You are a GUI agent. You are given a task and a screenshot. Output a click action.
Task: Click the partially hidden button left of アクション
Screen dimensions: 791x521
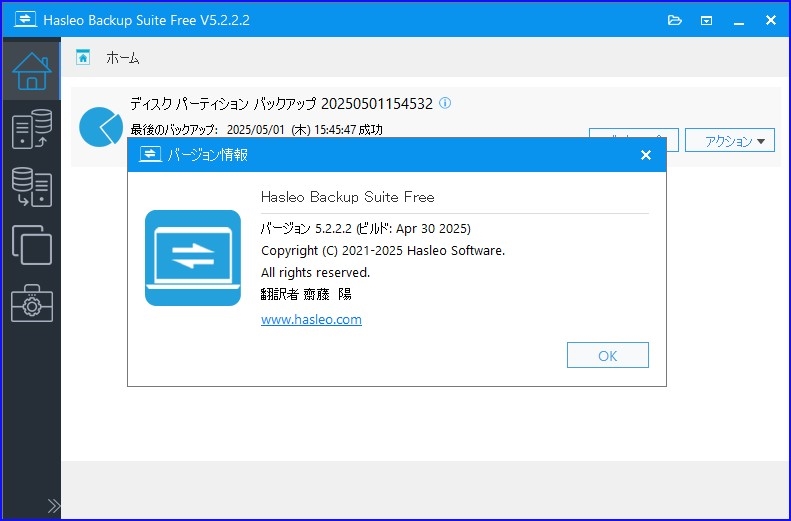tap(634, 133)
